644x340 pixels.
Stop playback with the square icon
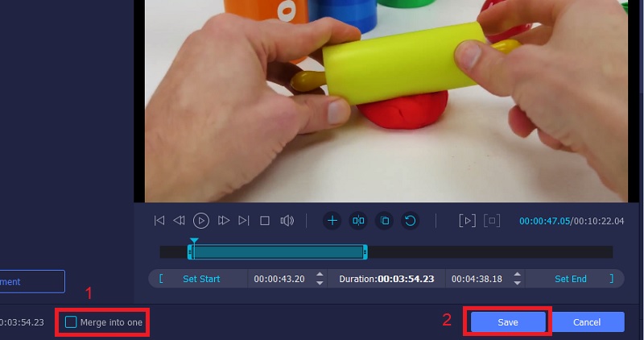pos(264,220)
